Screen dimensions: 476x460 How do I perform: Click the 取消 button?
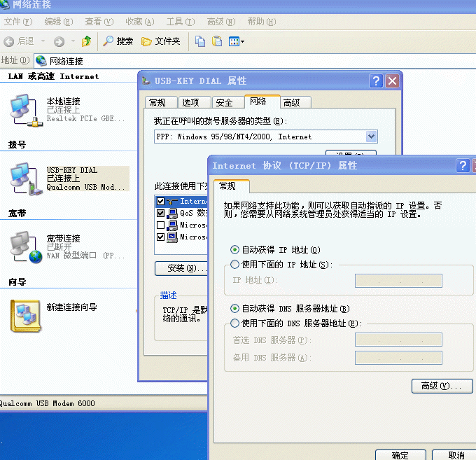coord(455,455)
